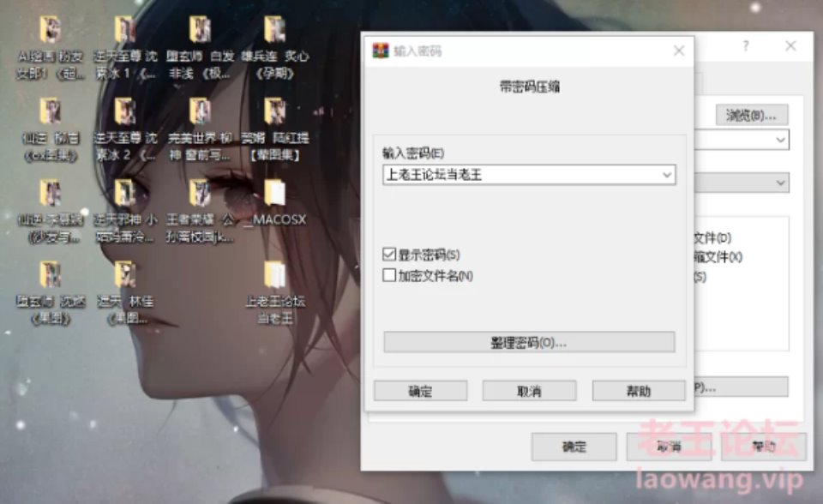The width and height of the screenshot is (823, 504).
Task: Select the 盟玄师 白发非浅 folder icon
Action: [200, 48]
